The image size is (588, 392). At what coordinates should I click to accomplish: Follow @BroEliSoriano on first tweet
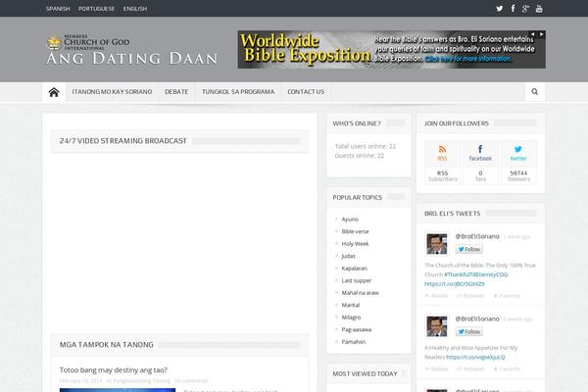[469, 249]
